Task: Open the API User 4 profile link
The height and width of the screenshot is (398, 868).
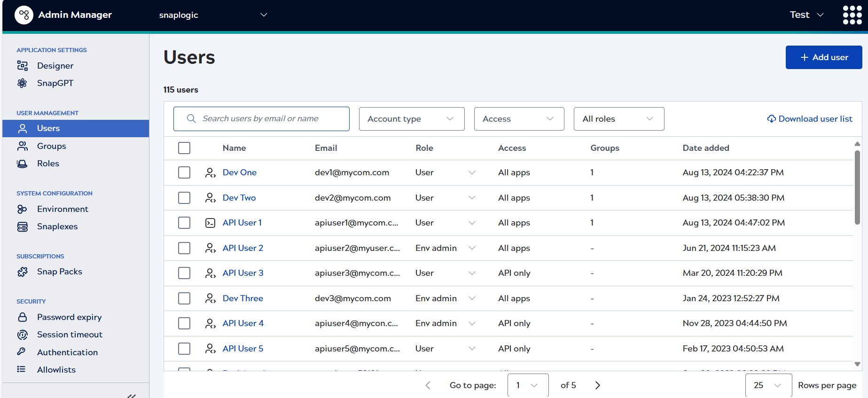Action: [x=243, y=323]
